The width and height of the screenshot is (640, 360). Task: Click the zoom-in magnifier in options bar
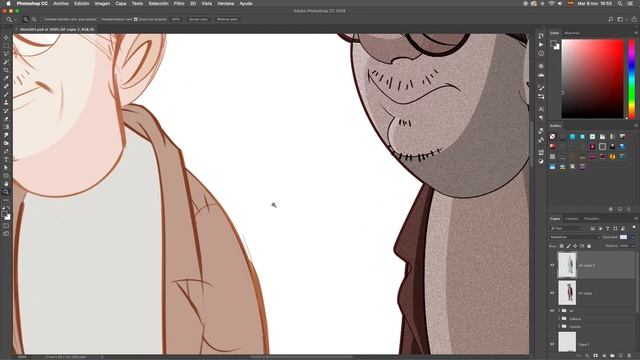click(26, 19)
